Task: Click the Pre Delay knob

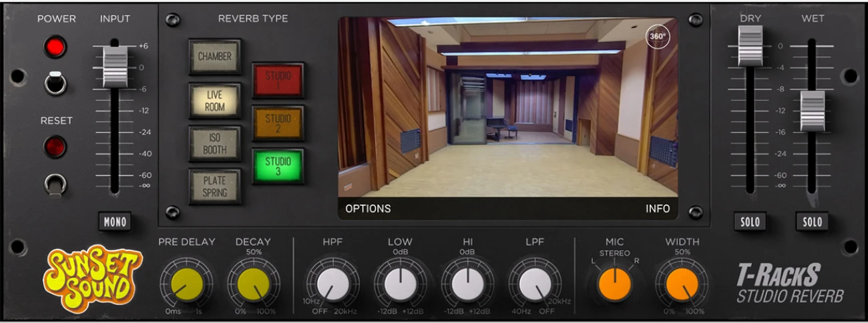Action: click(186, 285)
